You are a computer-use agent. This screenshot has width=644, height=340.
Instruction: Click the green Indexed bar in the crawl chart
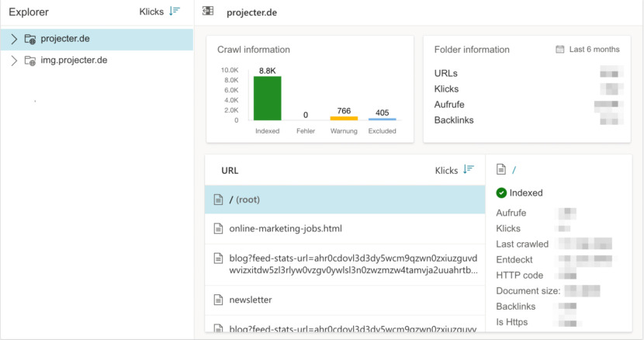pyautogui.click(x=268, y=99)
